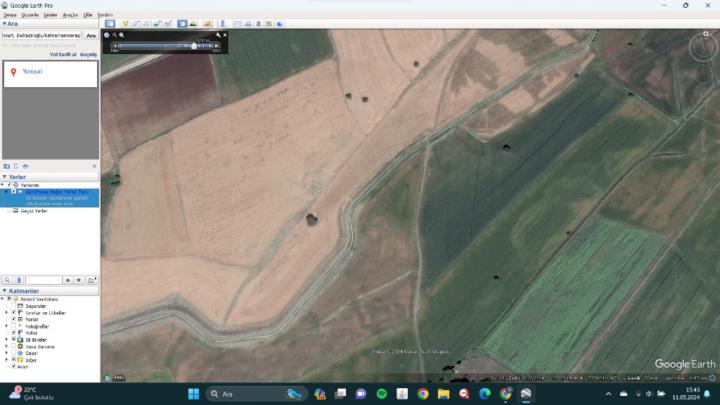This screenshot has width=720, height=405.
Task: Click the Geçmiş link under search
Action: point(88,54)
